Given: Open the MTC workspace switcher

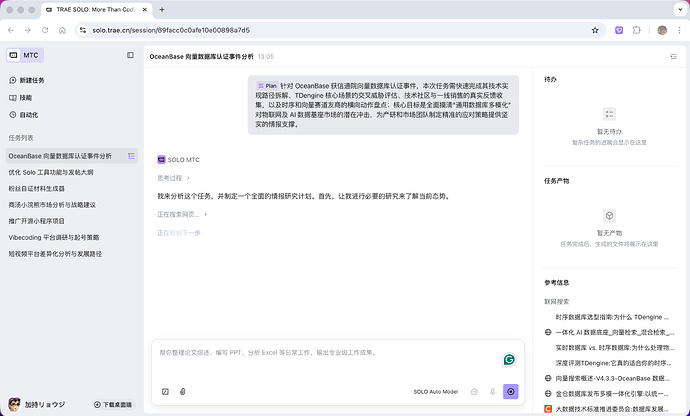Looking at the screenshot, I should 25,55.
